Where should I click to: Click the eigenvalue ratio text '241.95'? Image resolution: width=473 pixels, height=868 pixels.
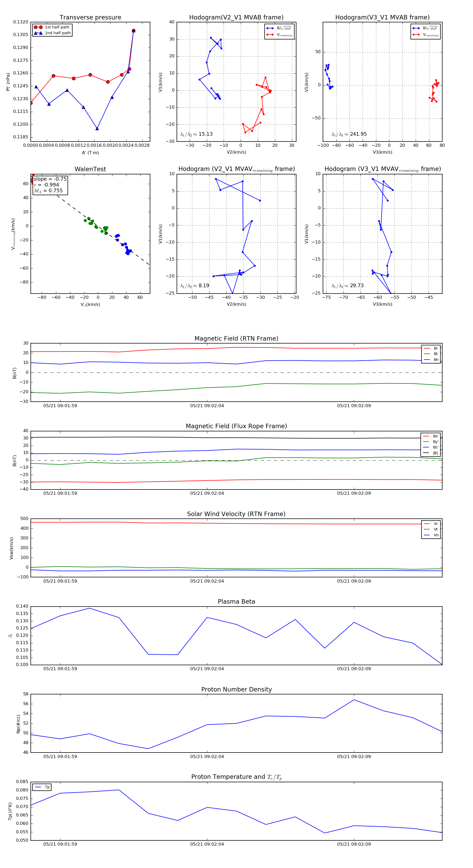pos(358,134)
